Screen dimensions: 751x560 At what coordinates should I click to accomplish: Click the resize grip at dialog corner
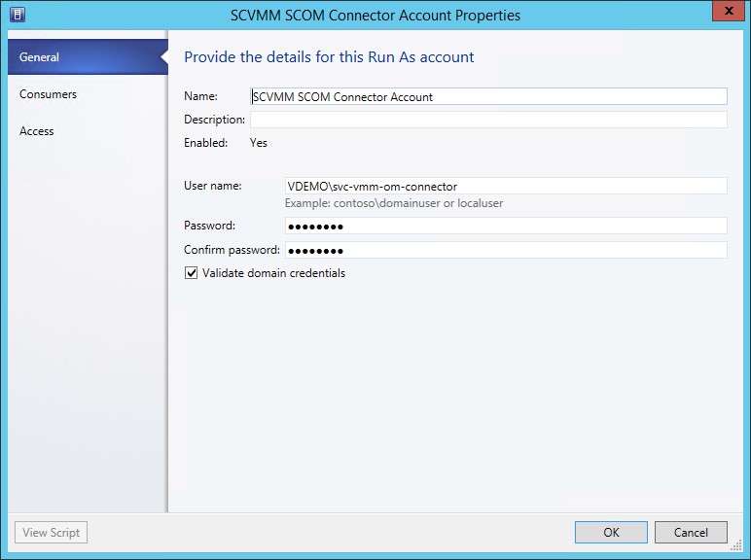[x=736, y=545]
